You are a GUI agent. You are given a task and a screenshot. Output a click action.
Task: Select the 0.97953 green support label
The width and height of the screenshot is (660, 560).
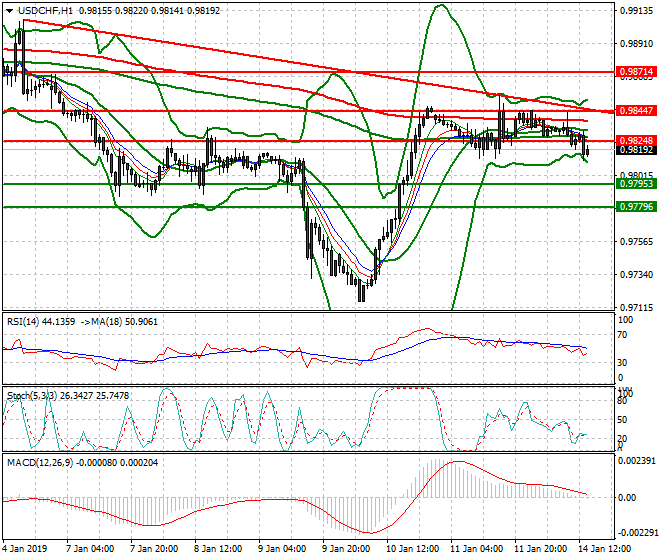pos(636,184)
